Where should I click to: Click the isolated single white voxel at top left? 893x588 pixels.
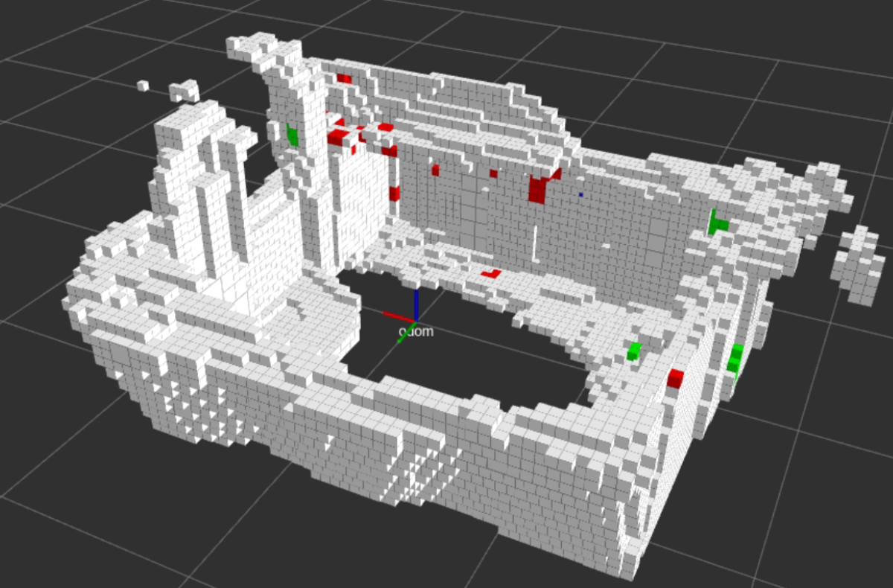tap(143, 86)
